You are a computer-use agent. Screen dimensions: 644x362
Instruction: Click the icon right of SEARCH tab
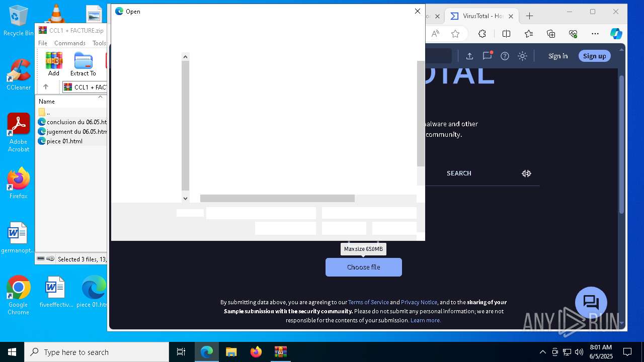(526, 173)
